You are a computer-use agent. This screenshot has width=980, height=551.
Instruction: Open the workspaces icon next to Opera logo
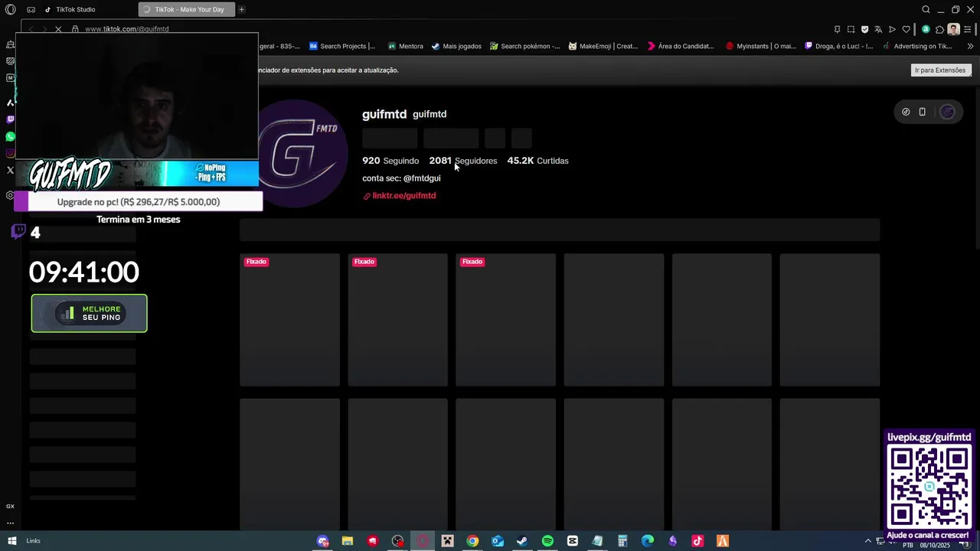coord(31,9)
